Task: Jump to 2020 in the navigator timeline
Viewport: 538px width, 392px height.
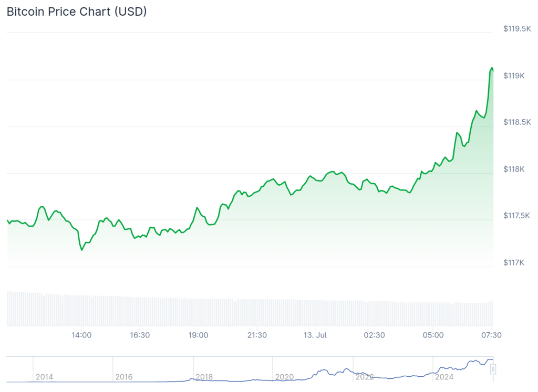Action: click(284, 377)
